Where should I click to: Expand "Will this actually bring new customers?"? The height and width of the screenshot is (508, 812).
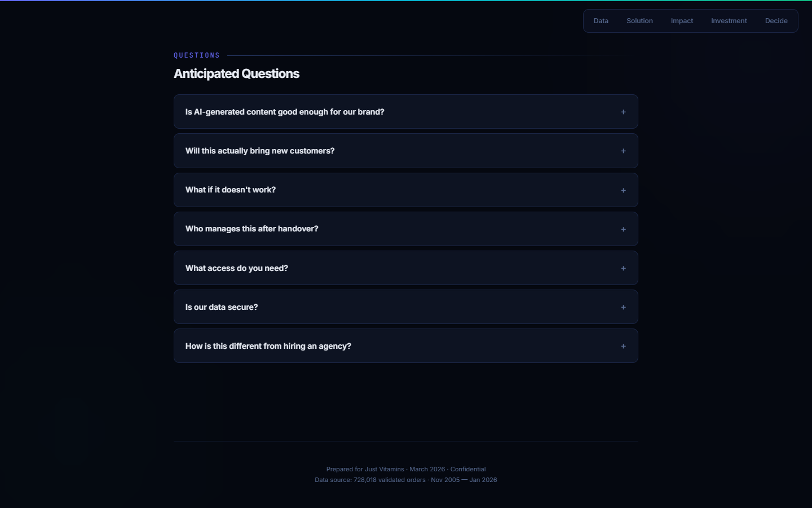click(260, 151)
